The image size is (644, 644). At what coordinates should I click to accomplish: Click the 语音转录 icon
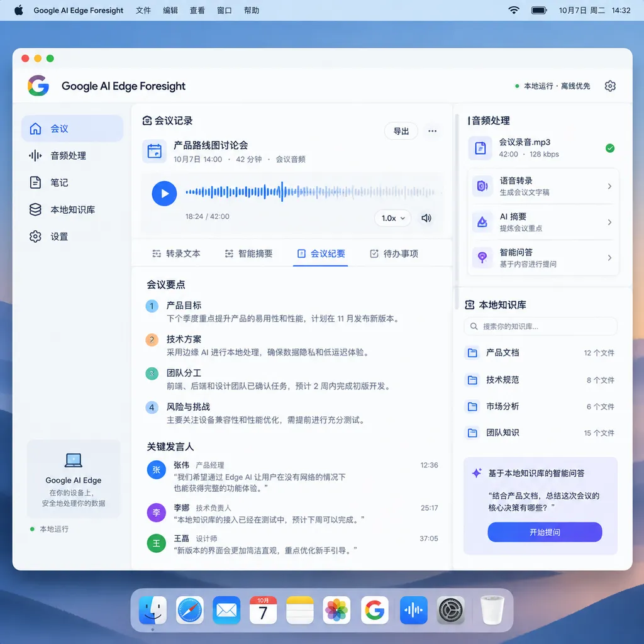click(x=482, y=186)
